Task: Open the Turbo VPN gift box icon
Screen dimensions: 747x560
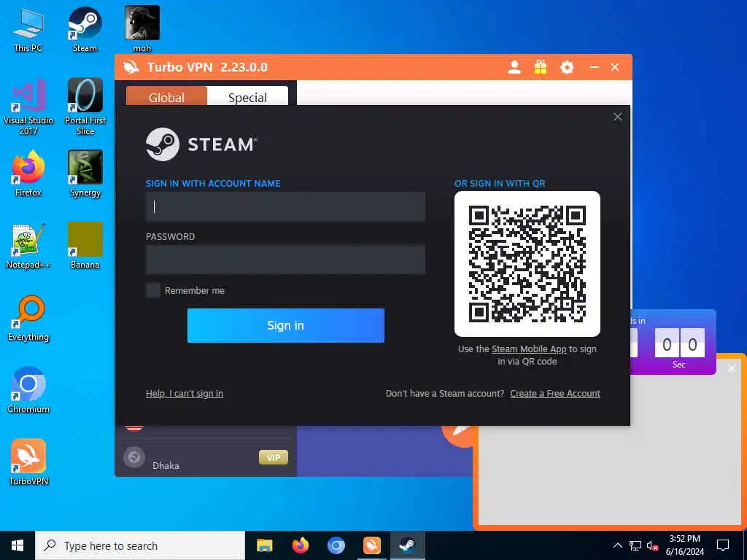Action: point(541,67)
